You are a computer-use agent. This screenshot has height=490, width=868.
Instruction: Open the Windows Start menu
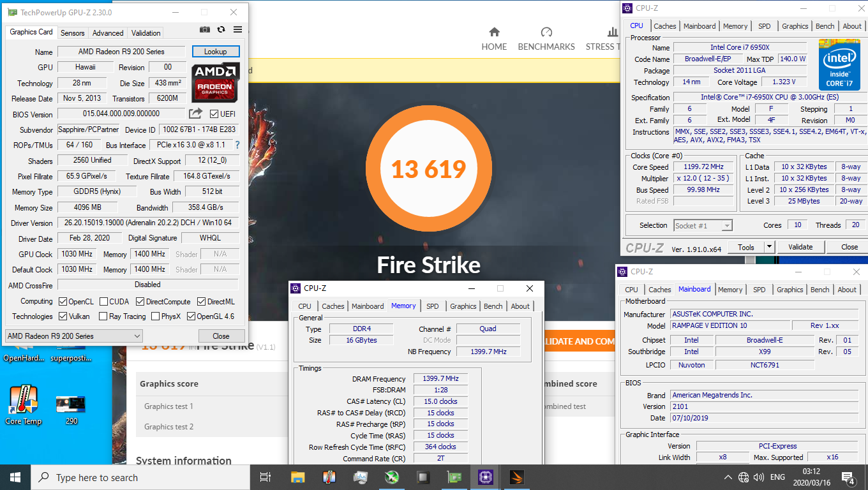pos(15,477)
